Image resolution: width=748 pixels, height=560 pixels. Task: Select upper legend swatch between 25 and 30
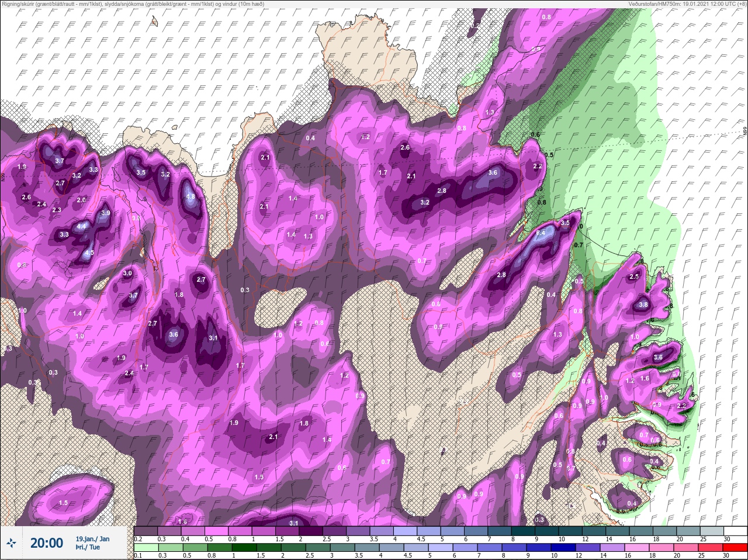coord(712,531)
